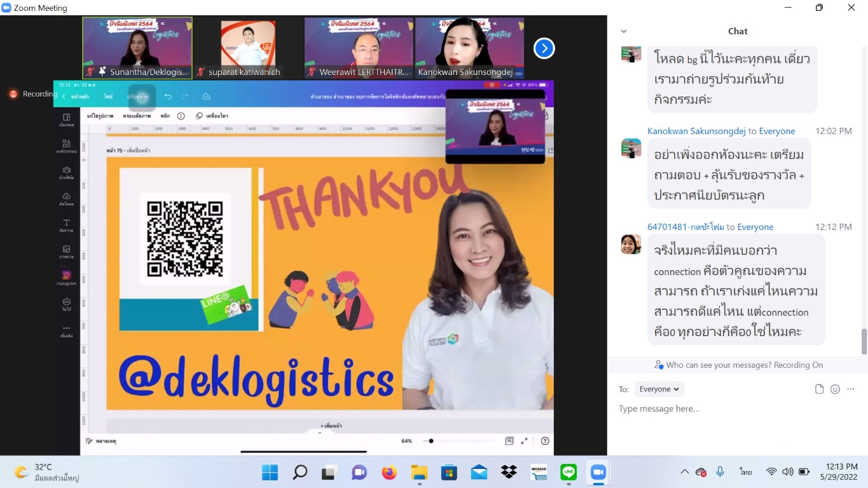Open LINE app from the taskbar

click(568, 472)
